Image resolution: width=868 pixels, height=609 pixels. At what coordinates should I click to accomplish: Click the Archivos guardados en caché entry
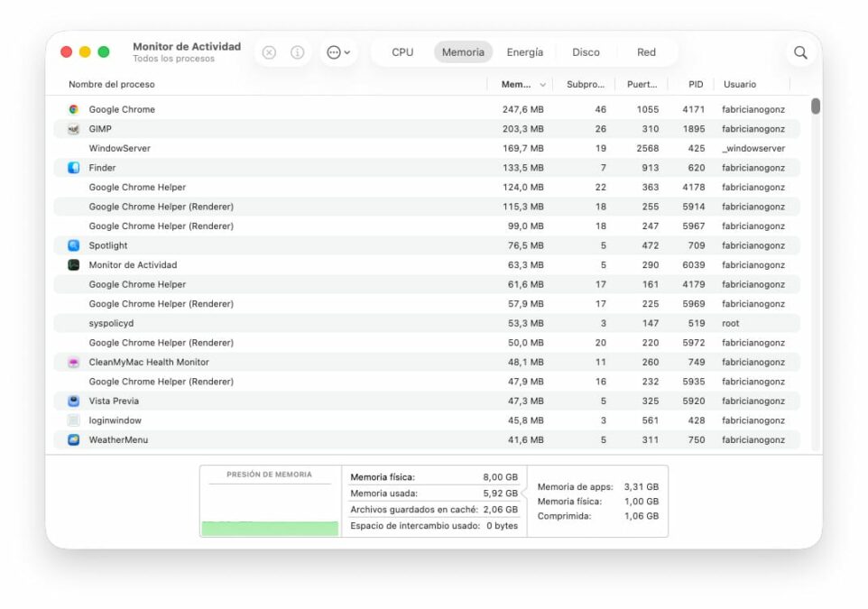pos(434,510)
